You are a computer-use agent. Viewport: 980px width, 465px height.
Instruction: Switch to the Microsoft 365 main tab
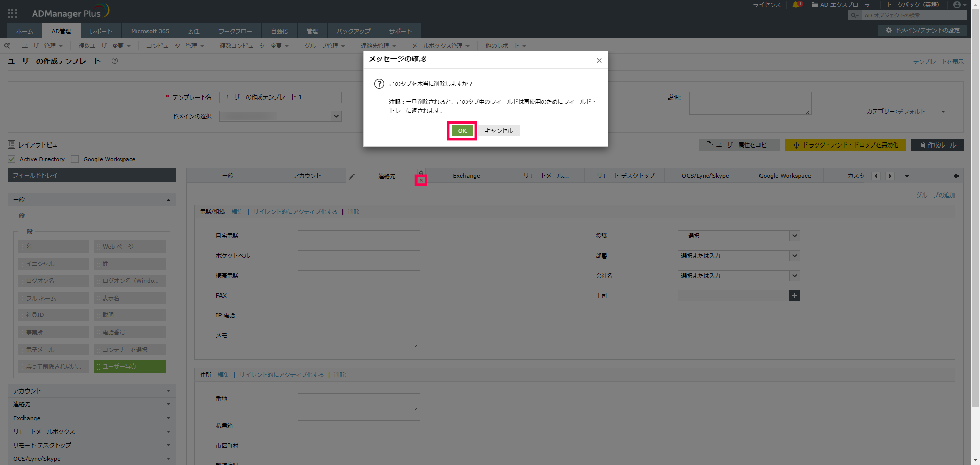click(x=150, y=31)
